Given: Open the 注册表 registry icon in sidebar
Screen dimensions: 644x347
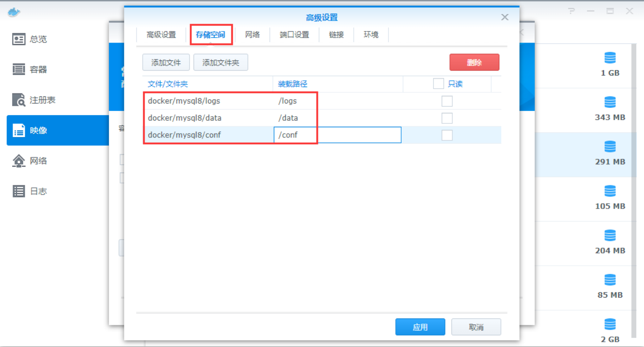Looking at the screenshot, I should (x=19, y=100).
